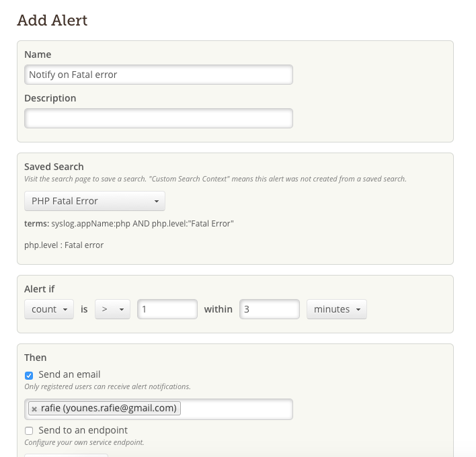Click the Description field label

point(50,98)
